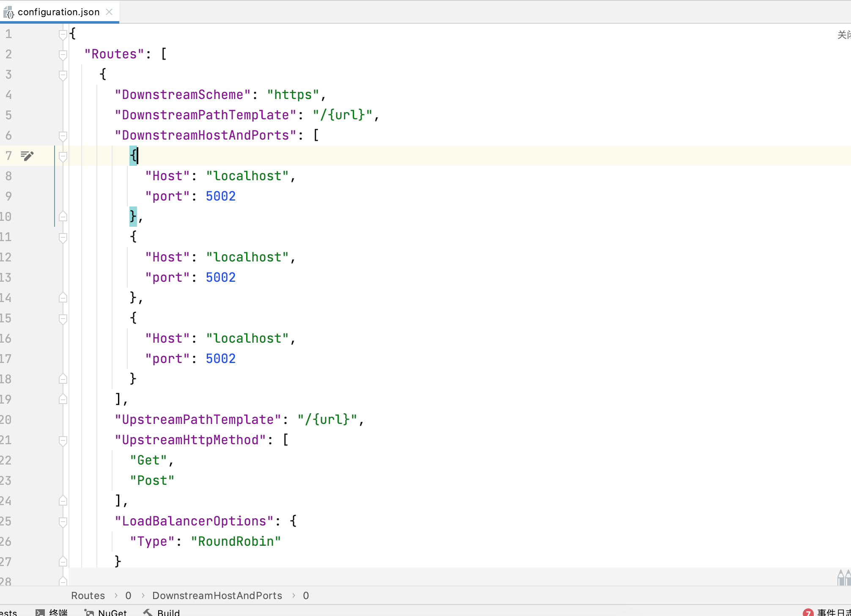Screen dimensions: 851x616
Task: Click "localhost" on line 12
Action: (x=247, y=257)
